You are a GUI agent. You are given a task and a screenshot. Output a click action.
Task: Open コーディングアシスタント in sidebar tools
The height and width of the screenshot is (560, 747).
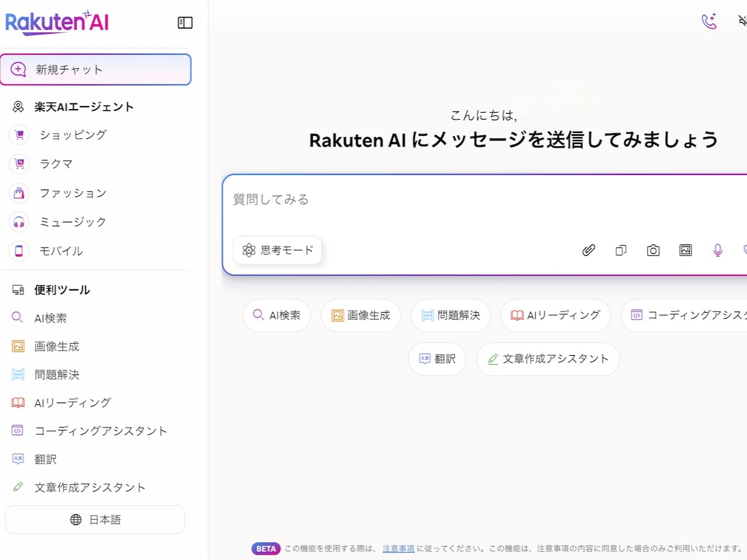[100, 431]
